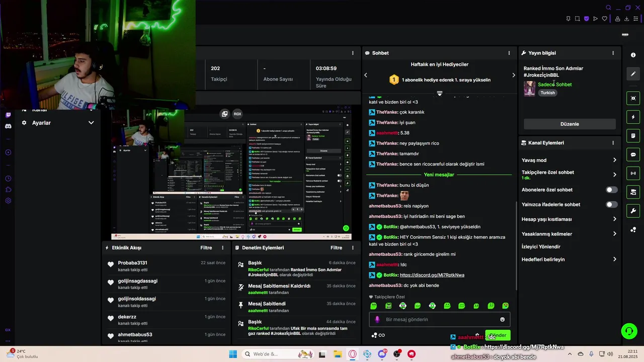Open Denetim Eylemleri panel three-dot menu
The width and height of the screenshot is (644, 362).
[x=353, y=247]
